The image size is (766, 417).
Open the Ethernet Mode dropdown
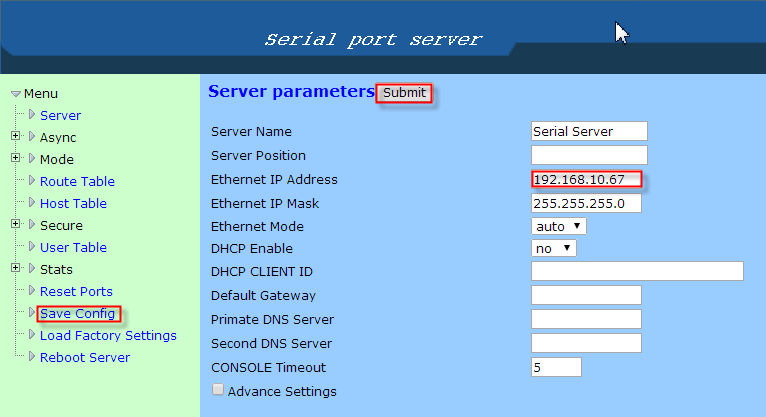tap(558, 227)
